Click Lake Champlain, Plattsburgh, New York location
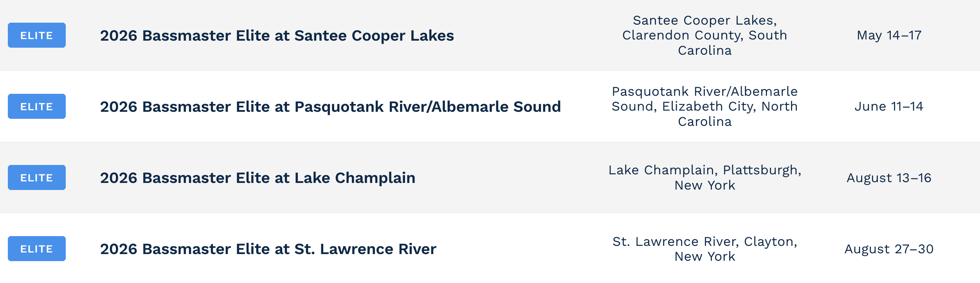This screenshot has height=283, width=980. (x=704, y=177)
